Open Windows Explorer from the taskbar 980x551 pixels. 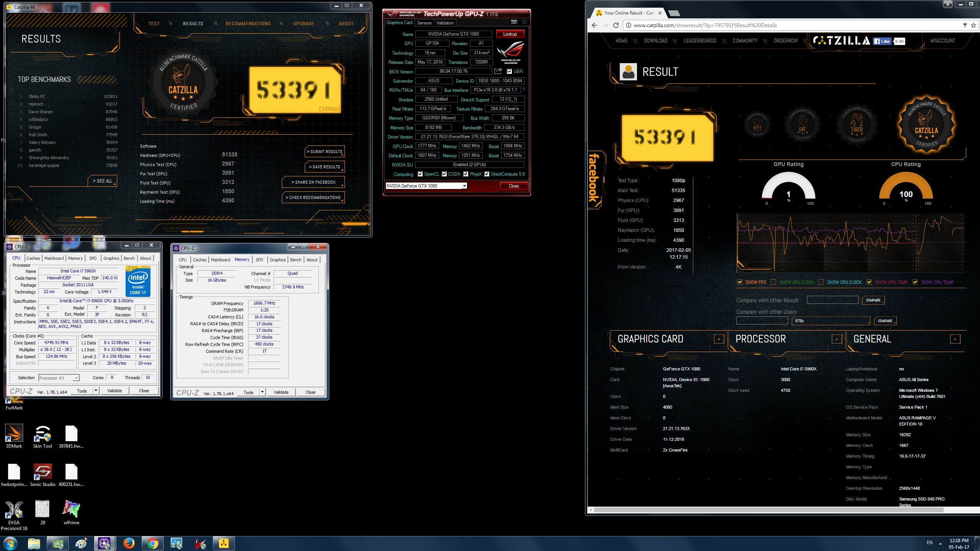pos(34,543)
